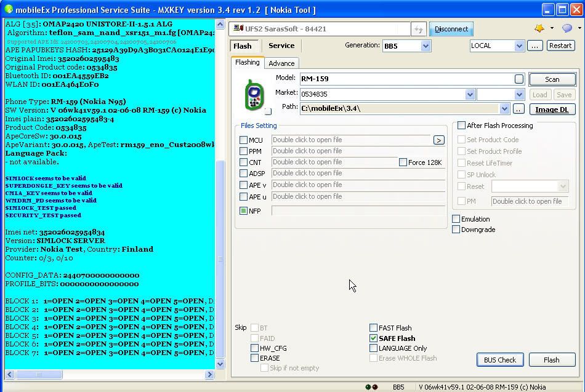Check the Force 128K option
This screenshot has width=585, height=392.
[403, 162]
